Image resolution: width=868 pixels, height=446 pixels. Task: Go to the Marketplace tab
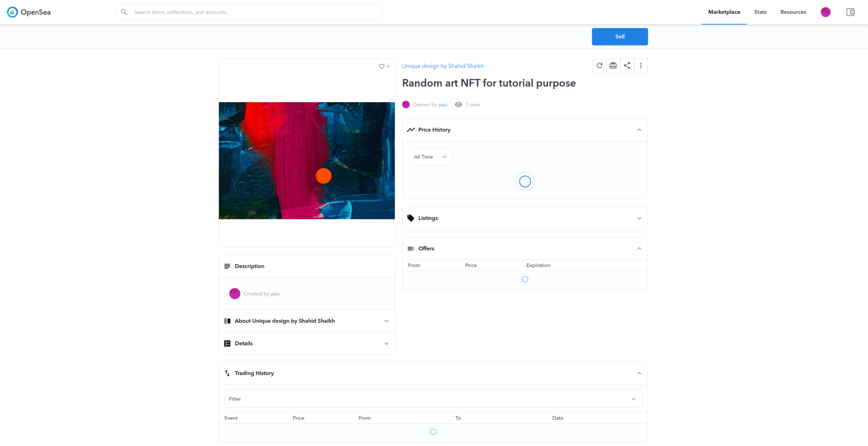724,12
